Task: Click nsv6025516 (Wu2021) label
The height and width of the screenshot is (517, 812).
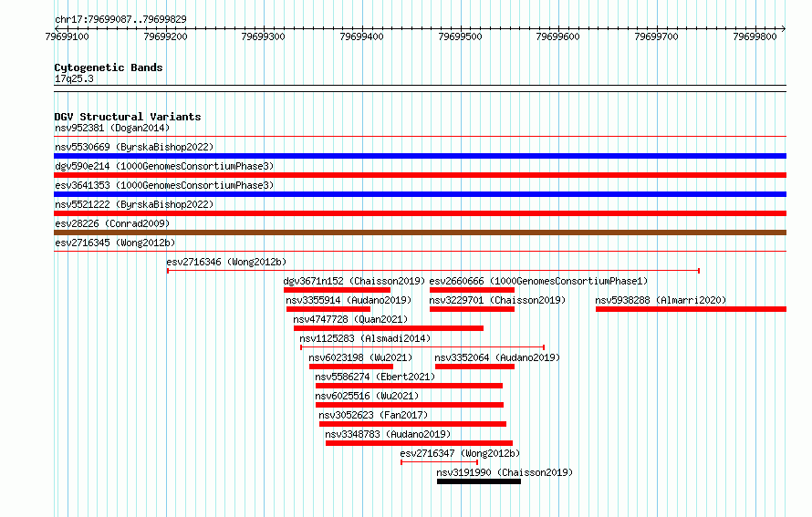Action: point(367,396)
